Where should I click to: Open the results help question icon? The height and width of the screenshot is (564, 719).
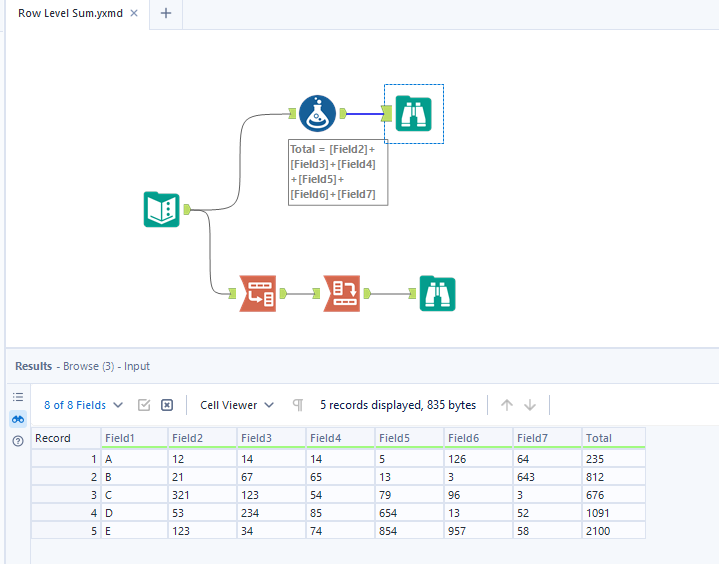tap(17, 441)
